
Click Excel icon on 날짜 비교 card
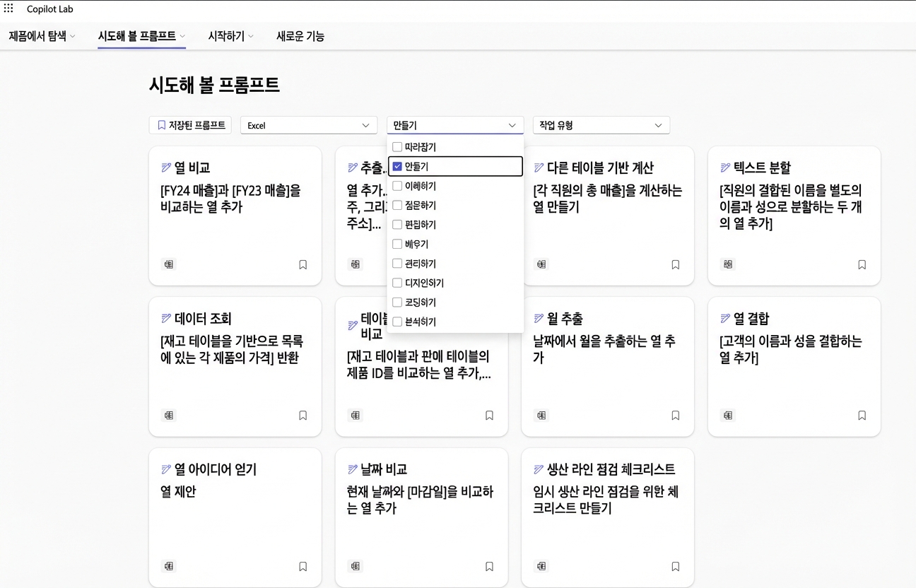[x=355, y=566]
